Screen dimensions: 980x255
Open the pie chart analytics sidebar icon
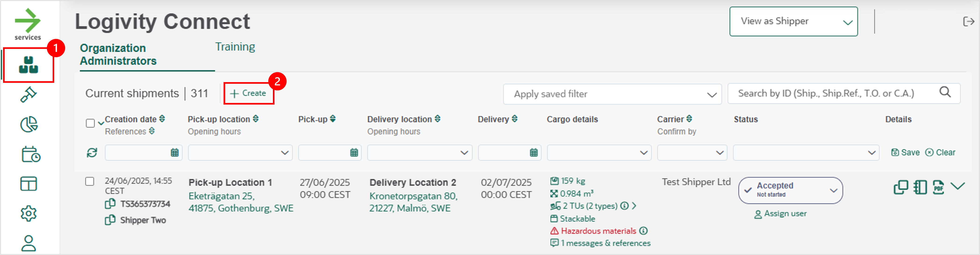pos(29,124)
